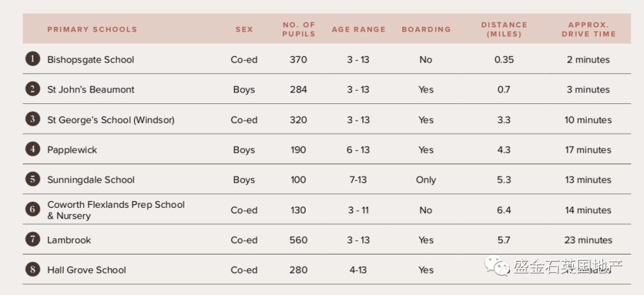
Task: Click the DISTANCE (MILES) column header
Action: (504, 29)
